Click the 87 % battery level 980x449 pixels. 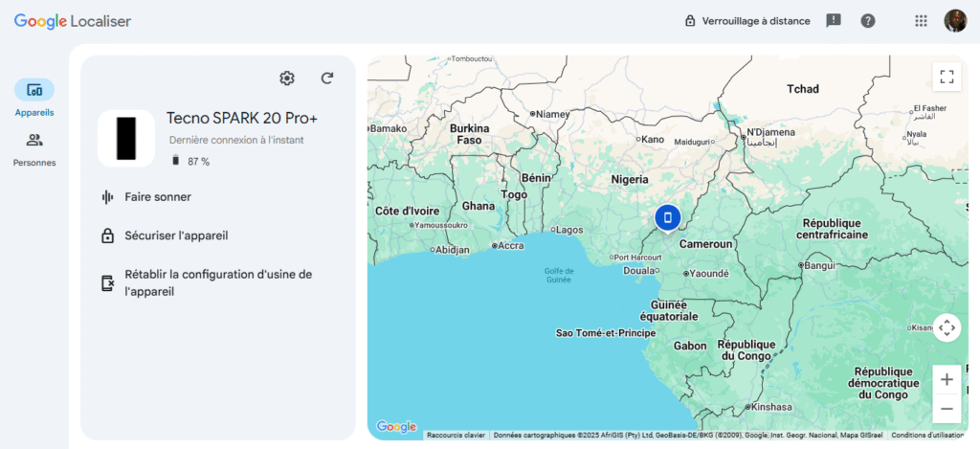click(x=199, y=162)
